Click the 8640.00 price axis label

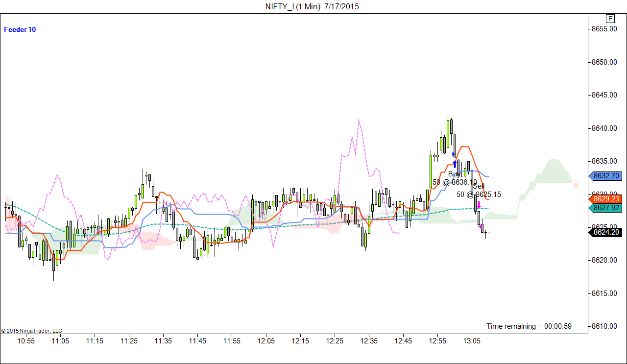604,128
